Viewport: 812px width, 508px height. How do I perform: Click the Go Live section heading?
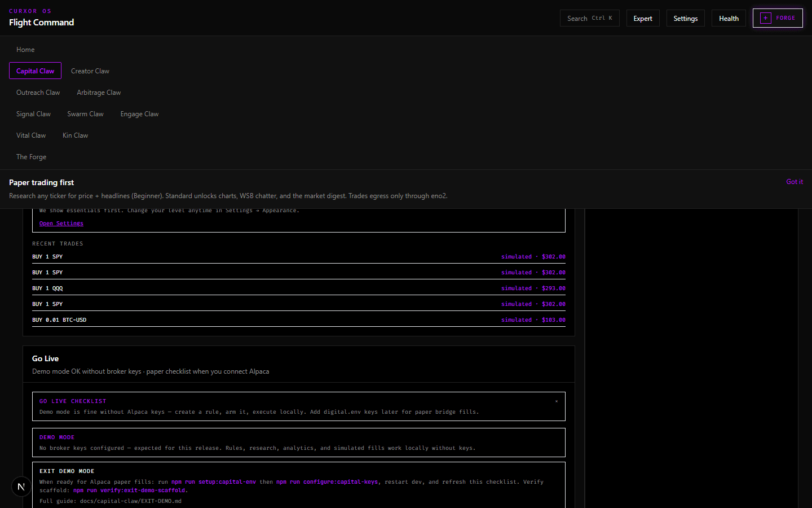45,358
